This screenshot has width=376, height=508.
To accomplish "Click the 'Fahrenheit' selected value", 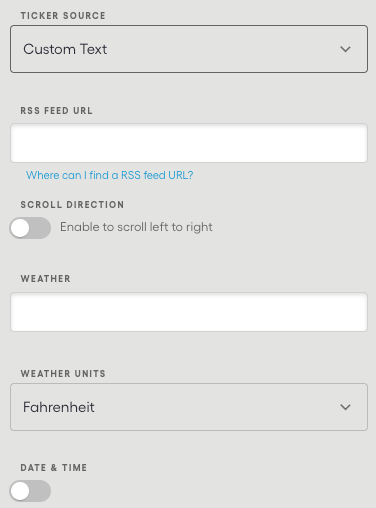I will tap(59, 407).
